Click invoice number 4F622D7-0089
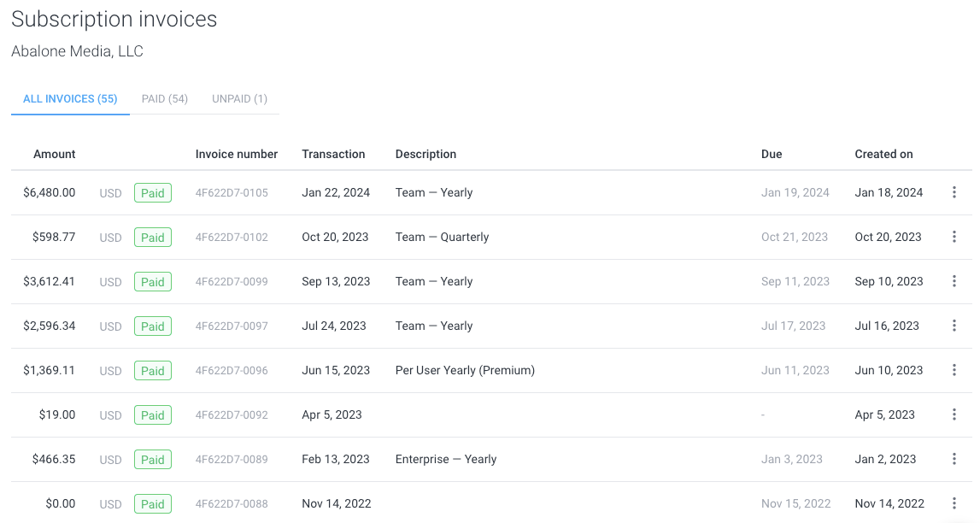The width and height of the screenshot is (980, 523). [232, 459]
